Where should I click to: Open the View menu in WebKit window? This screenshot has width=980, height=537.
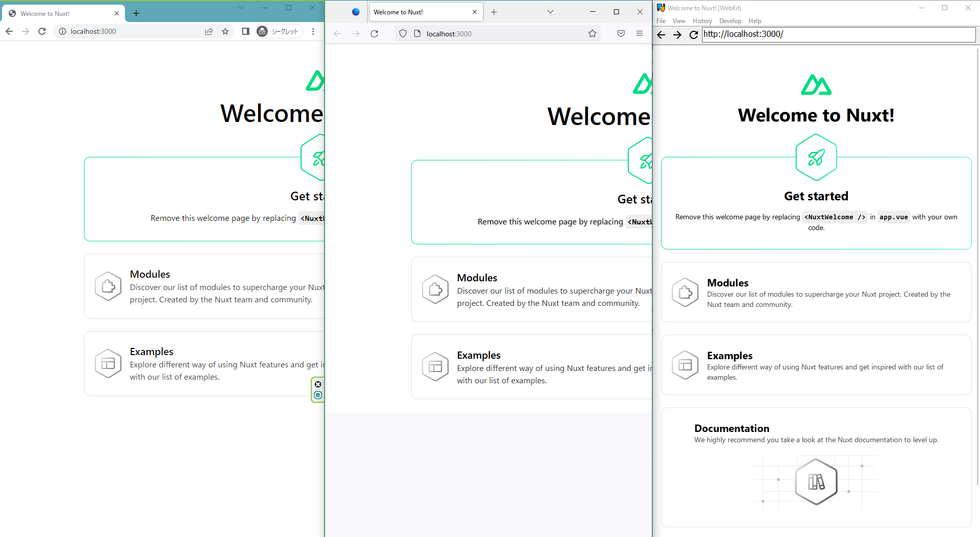tap(679, 21)
